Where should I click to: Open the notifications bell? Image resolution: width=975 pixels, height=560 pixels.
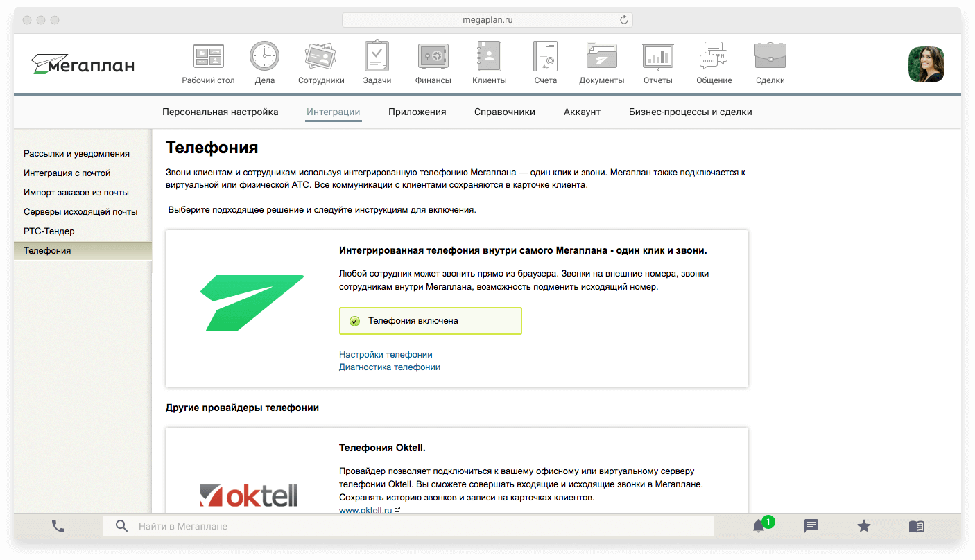click(x=759, y=526)
